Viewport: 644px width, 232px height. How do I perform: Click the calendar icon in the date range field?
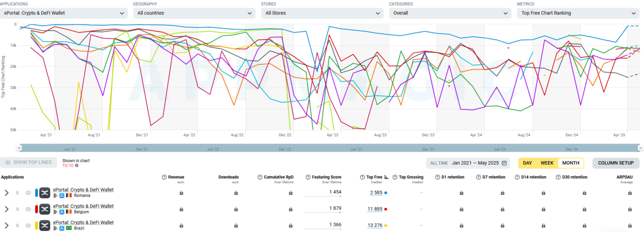click(505, 163)
